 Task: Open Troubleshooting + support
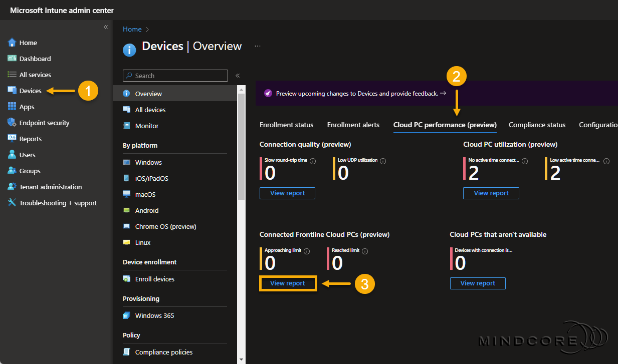(54, 203)
